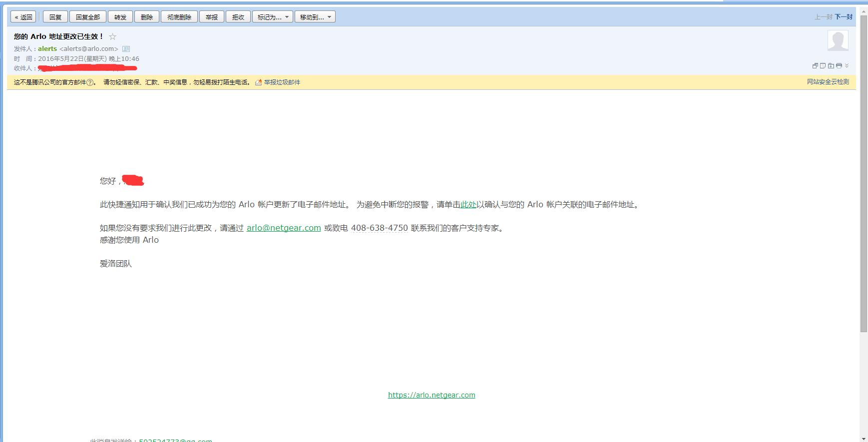Click the help question mark icon
This screenshot has width=868, height=442.
point(90,82)
